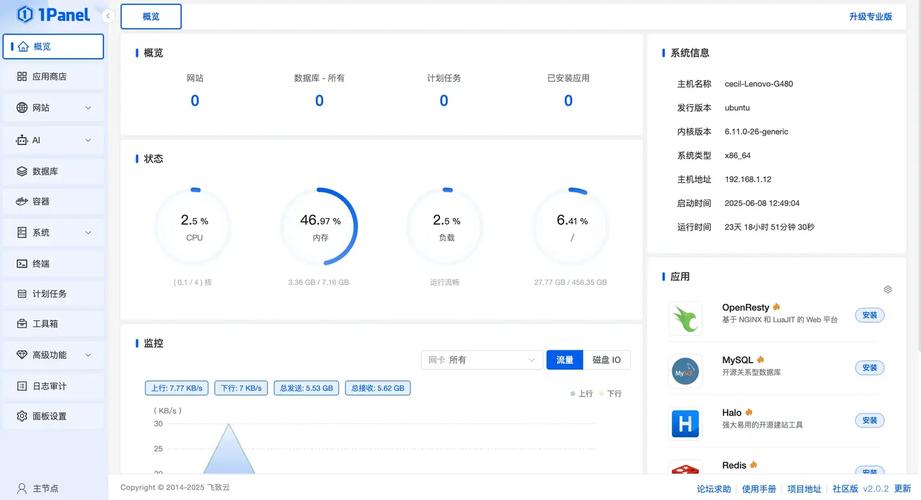Click the overview 计划任务 count value

444,101
